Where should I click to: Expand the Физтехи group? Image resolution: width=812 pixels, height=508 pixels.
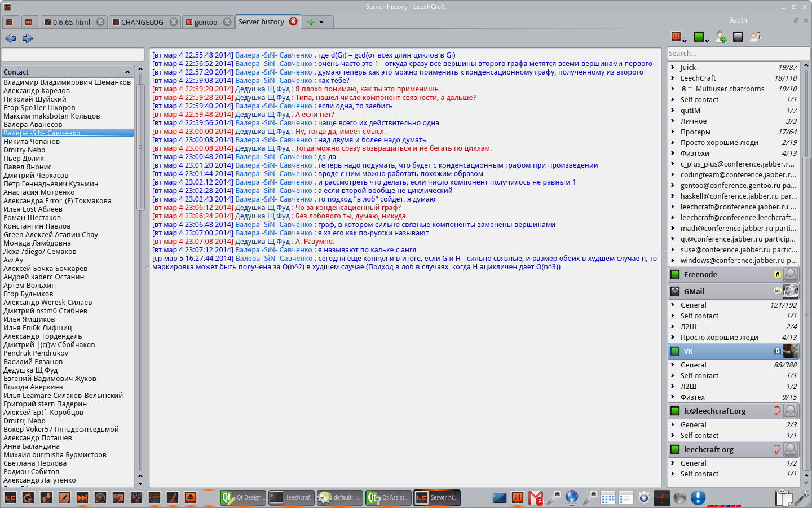coord(673,153)
